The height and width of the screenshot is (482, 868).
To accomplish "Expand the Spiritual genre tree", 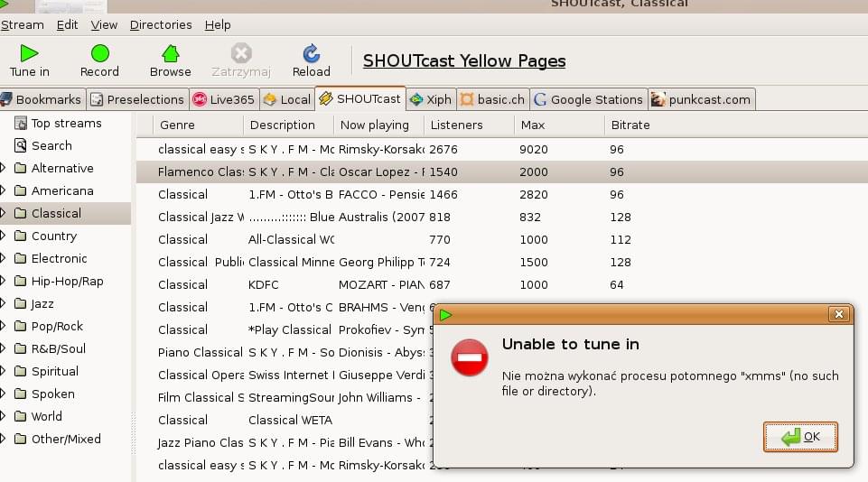I will tap(3, 371).
